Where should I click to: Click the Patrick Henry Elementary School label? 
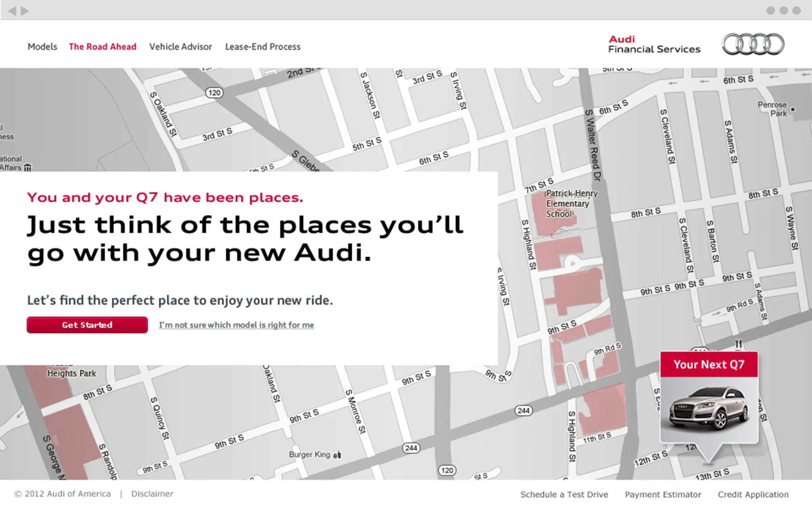click(x=572, y=204)
